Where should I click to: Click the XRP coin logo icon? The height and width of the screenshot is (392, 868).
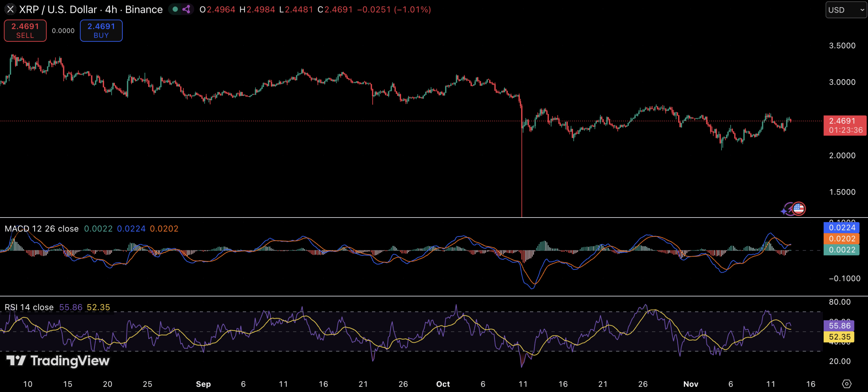pyautogui.click(x=10, y=9)
